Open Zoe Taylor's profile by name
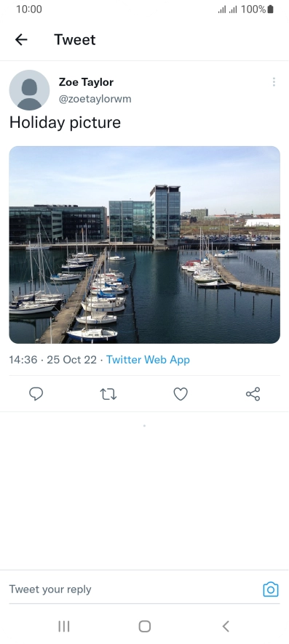Screen dimensions: 289x644 86,81
